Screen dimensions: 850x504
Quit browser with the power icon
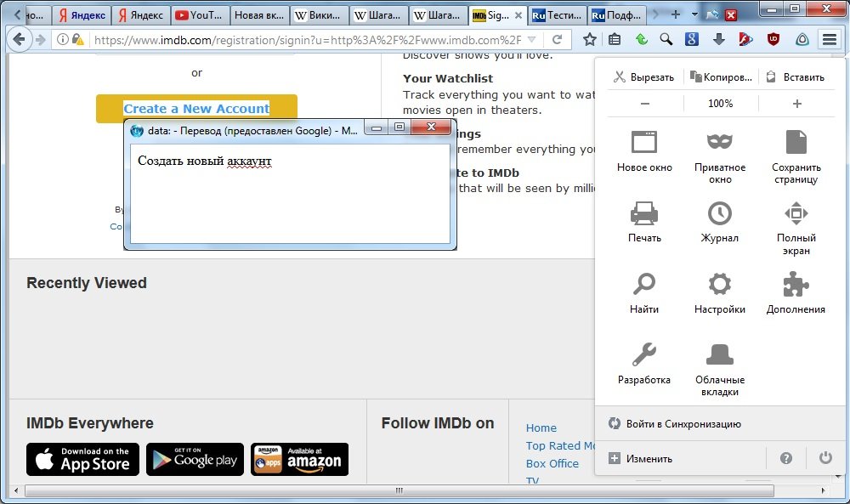(x=825, y=458)
